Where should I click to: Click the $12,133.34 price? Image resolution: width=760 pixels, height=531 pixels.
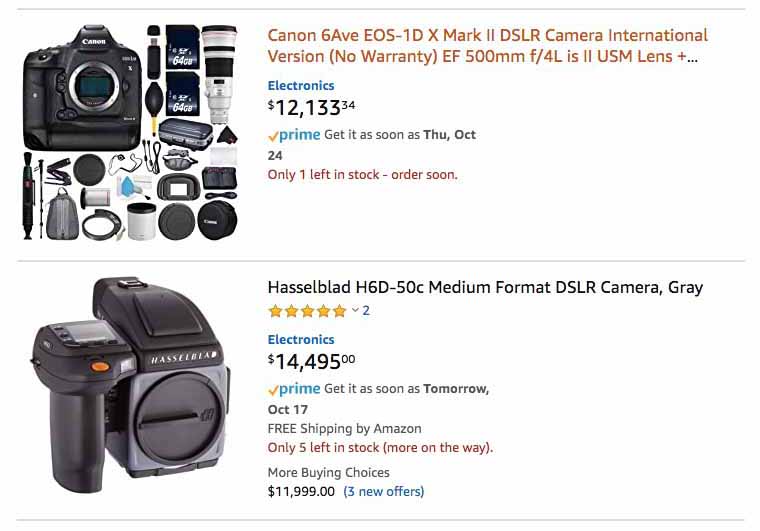[x=311, y=108]
